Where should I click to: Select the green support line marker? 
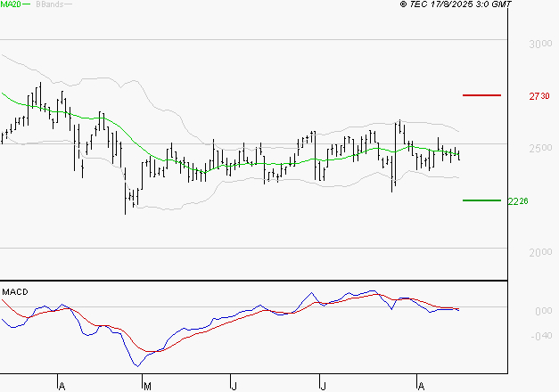[481, 200]
